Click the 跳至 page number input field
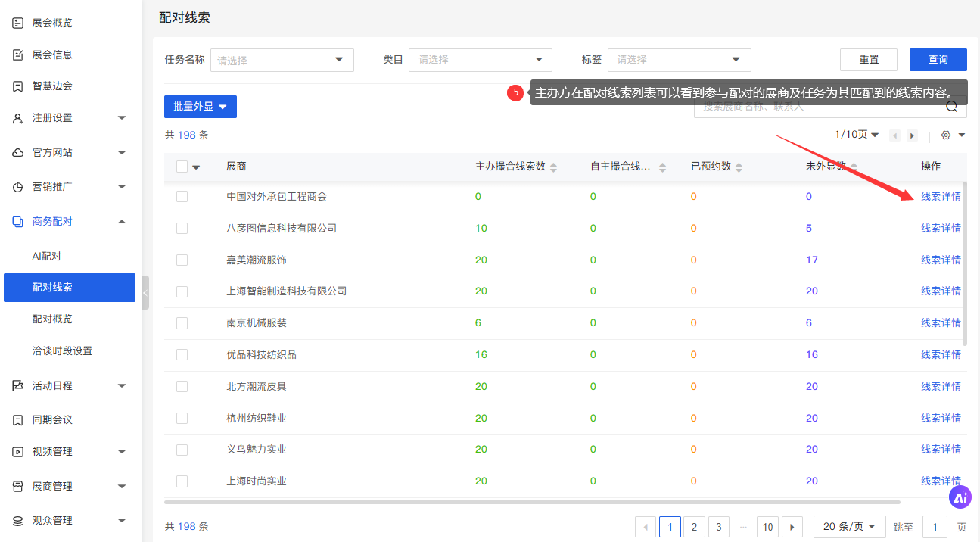Screen dimensions: 980x542 pyautogui.click(x=935, y=528)
